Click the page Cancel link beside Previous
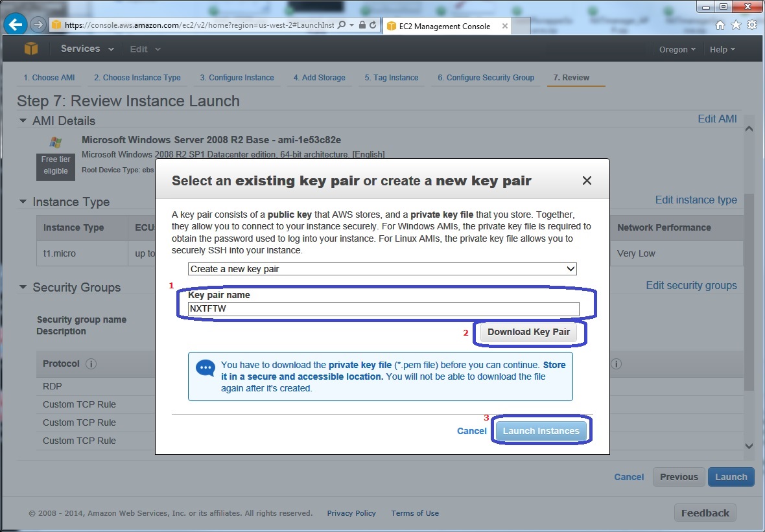This screenshot has height=532, width=765. [629, 477]
